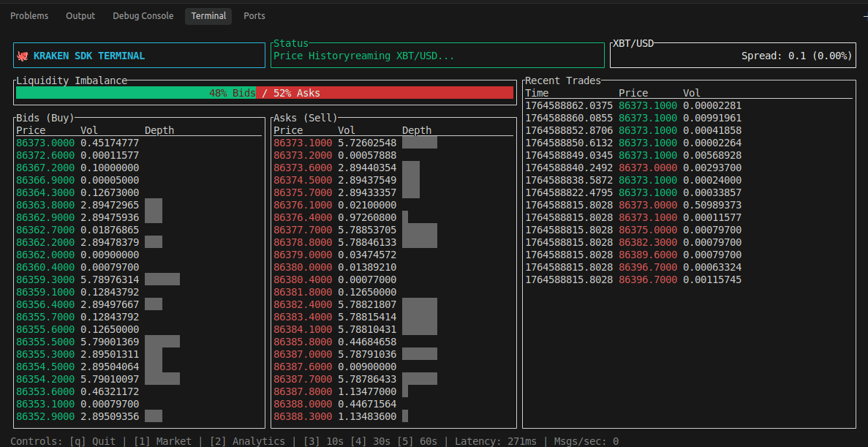Screen dimensions: 868x447
Task: Click the red 52% Asks bar segment
Action: click(385, 93)
